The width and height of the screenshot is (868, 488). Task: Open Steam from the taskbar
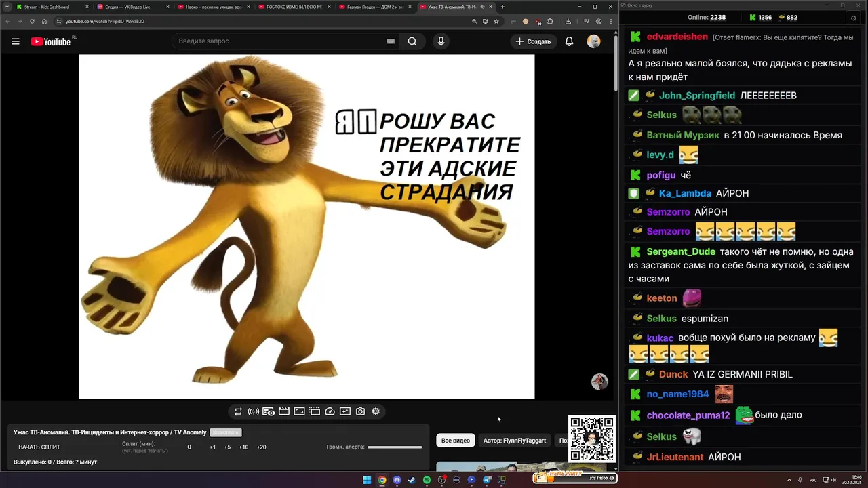pyautogui.click(x=412, y=480)
